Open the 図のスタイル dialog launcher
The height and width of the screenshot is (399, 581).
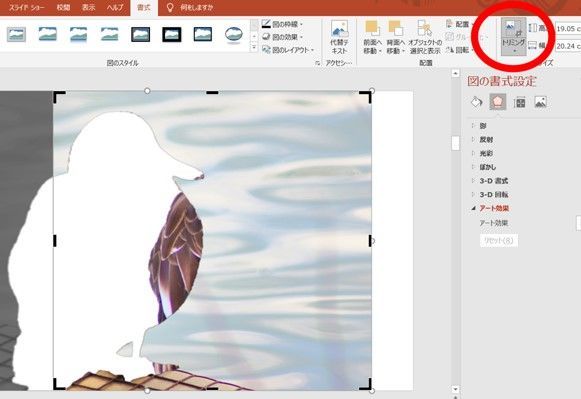click(x=317, y=63)
